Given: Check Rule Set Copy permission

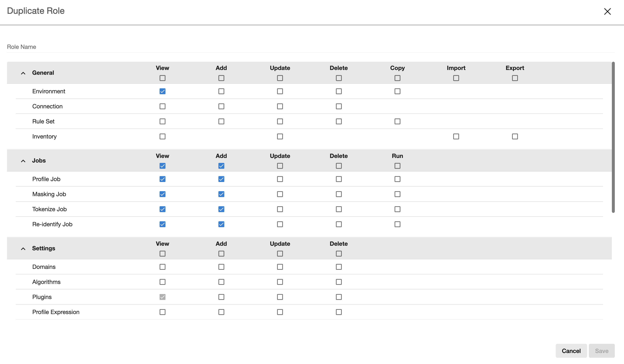Looking at the screenshot, I should tap(397, 121).
